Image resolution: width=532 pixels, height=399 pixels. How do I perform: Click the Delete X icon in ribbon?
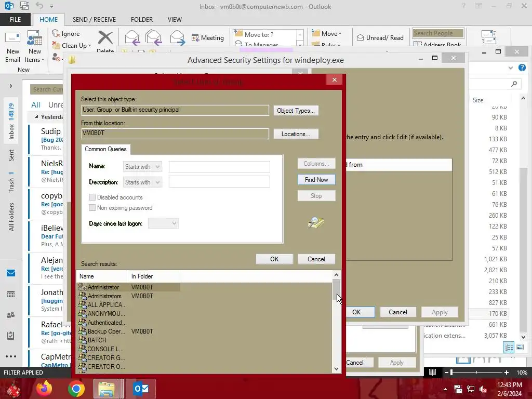click(105, 38)
